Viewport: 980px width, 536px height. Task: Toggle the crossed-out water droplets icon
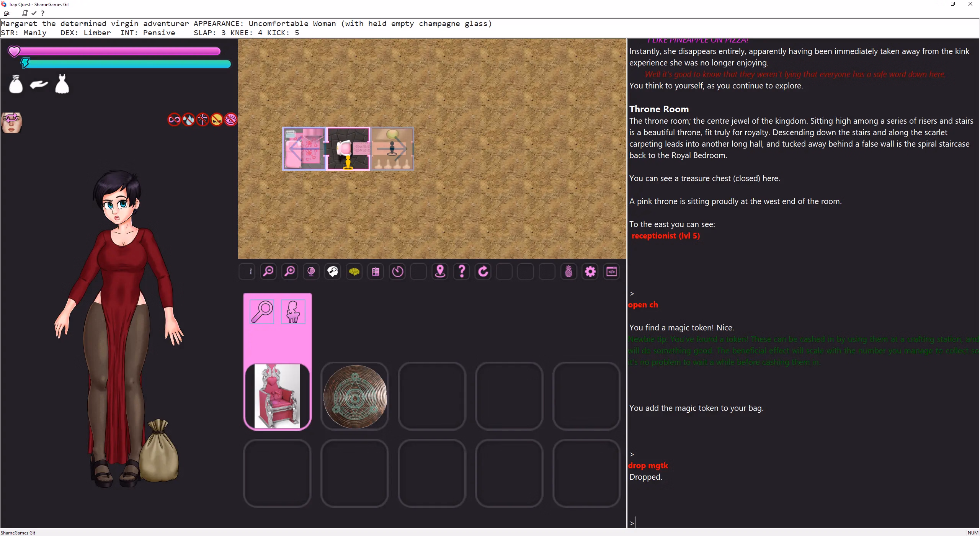pos(188,120)
